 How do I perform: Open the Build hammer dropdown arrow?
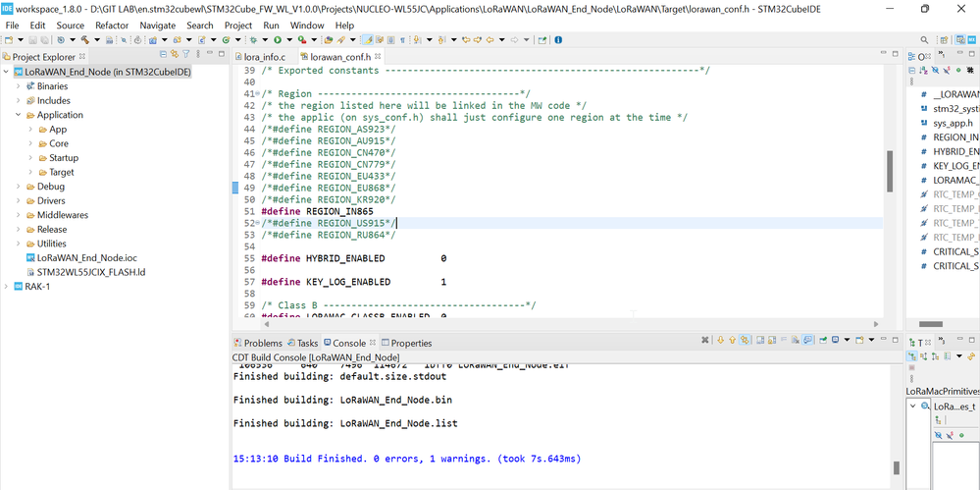pos(97,39)
